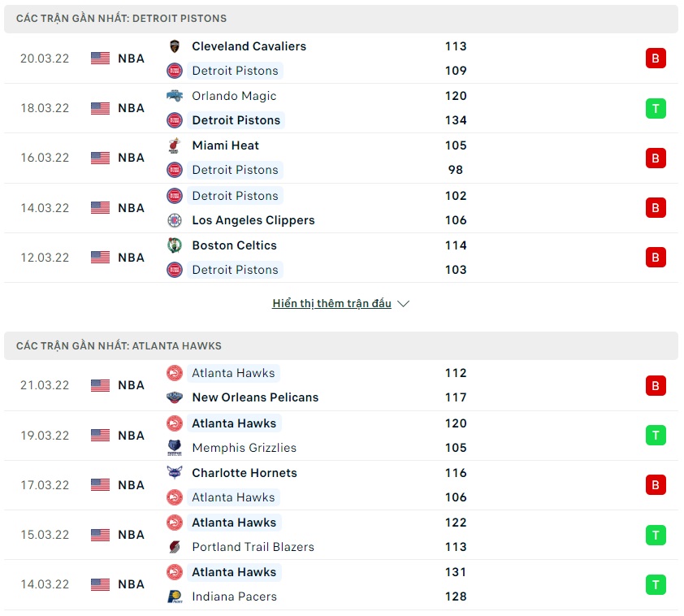This screenshot has height=616, width=684.
Task: Click the Los Angeles Clippers logo
Action: (175, 220)
